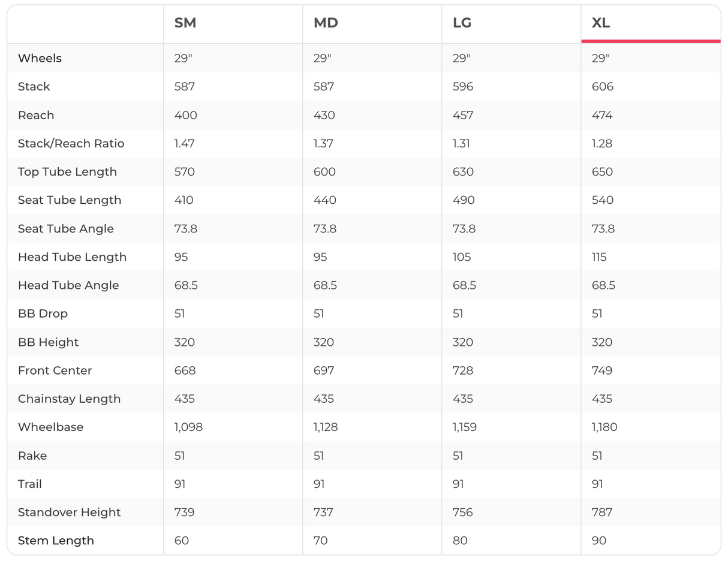The height and width of the screenshot is (561, 728).
Task: Select the MD front center value 697
Action: point(324,370)
